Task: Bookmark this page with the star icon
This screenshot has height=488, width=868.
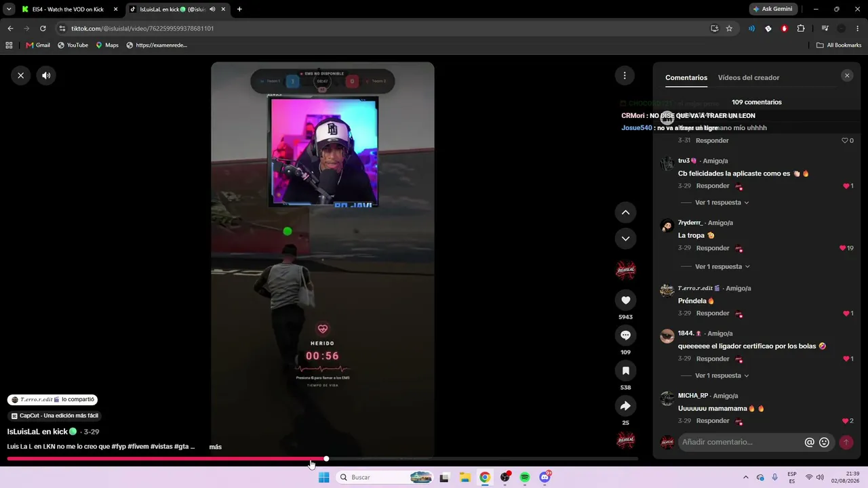Action: click(x=729, y=28)
